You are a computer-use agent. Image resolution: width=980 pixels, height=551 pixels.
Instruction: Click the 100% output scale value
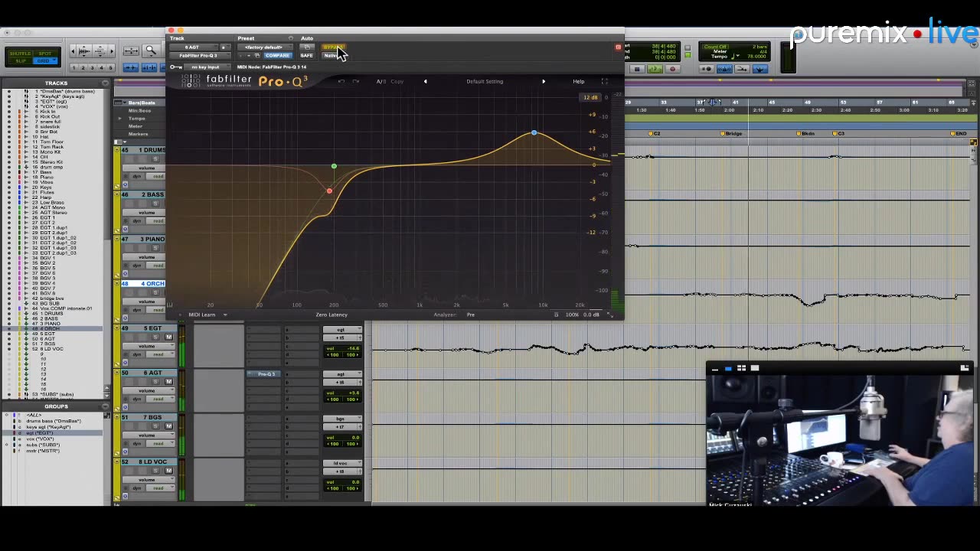[x=572, y=315]
